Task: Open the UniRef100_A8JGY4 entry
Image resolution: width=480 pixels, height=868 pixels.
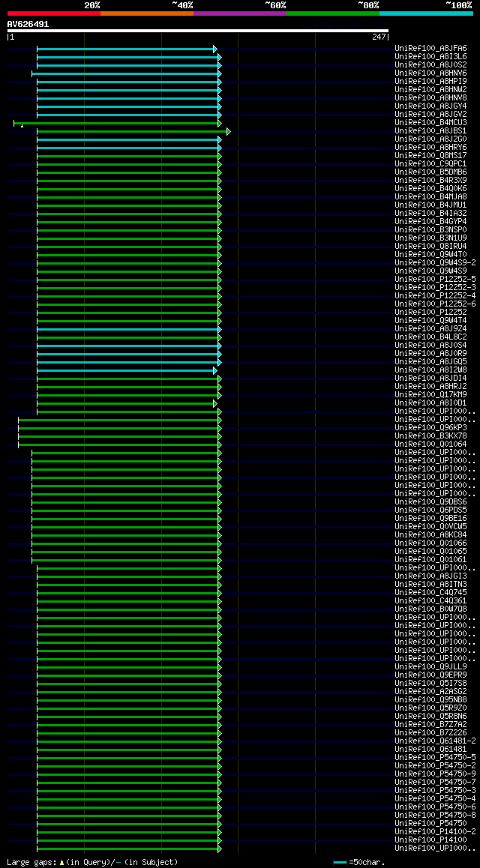Action: point(430,106)
